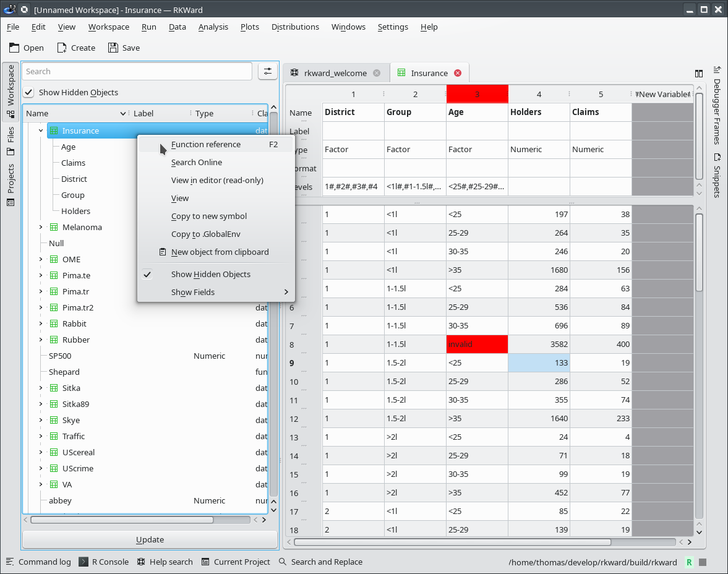Viewport: 728px width, 574px height.
Task: Open the R Console panel
Action: click(x=104, y=562)
